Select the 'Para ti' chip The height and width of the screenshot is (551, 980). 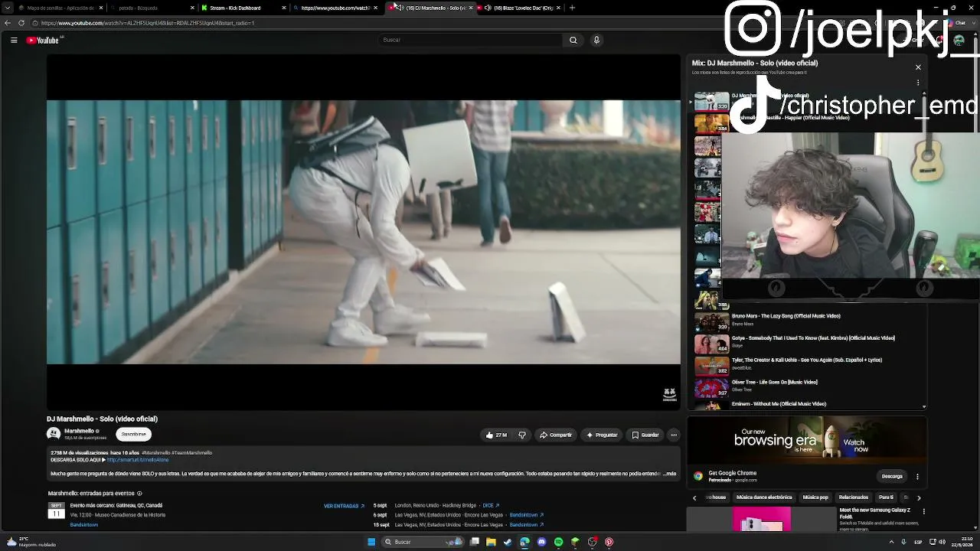(886, 497)
